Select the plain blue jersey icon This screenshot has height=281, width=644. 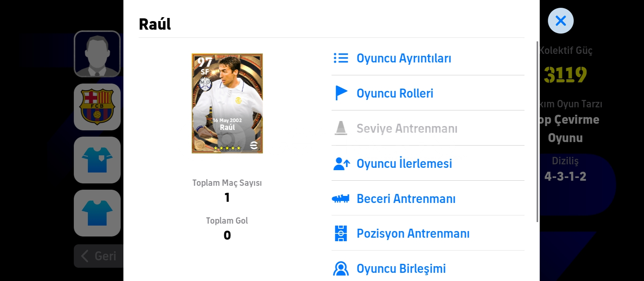tap(97, 213)
